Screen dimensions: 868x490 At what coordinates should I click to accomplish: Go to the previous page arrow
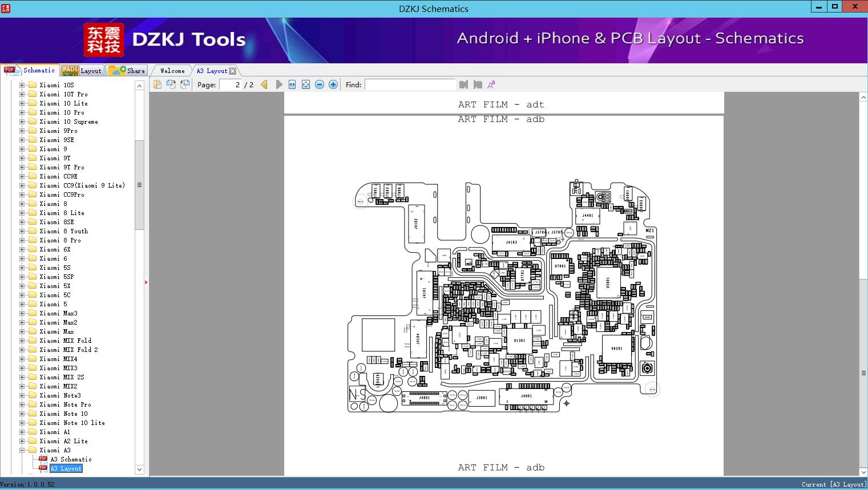264,84
